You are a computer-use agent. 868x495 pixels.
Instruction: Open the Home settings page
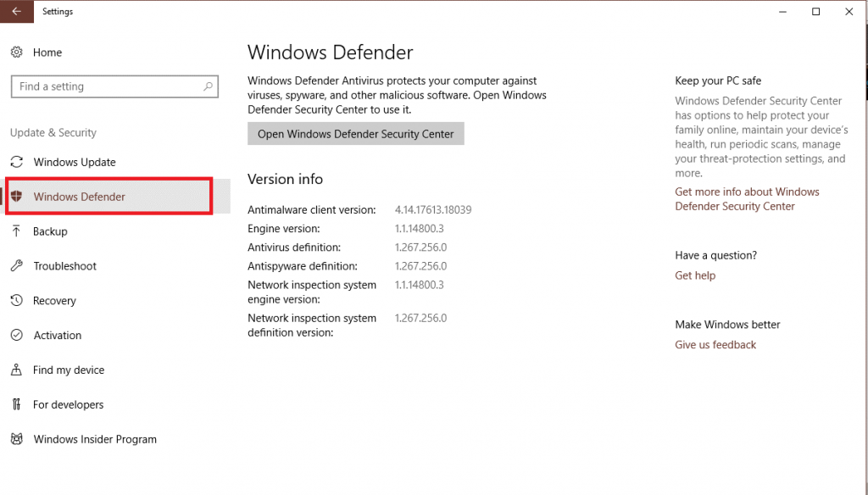coord(47,52)
